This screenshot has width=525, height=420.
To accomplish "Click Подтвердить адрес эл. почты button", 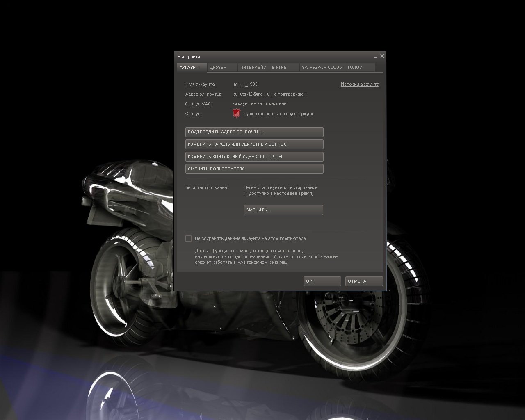I will pyautogui.click(x=254, y=132).
